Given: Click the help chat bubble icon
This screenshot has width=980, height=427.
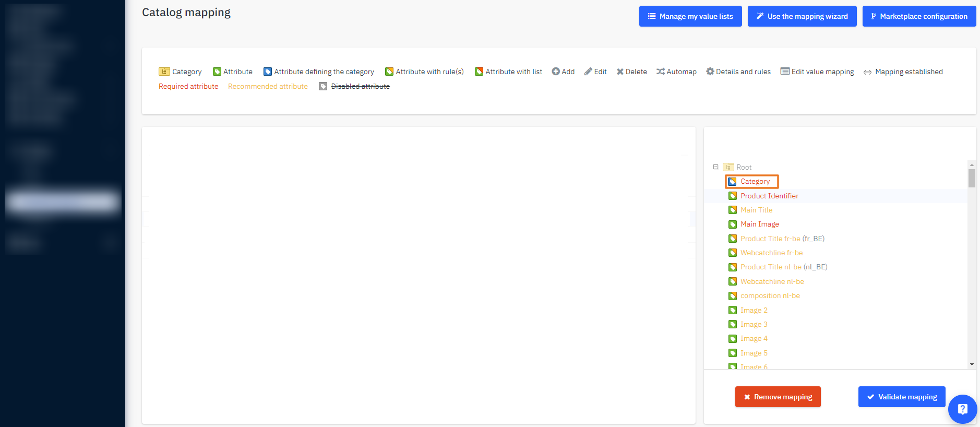Looking at the screenshot, I should [x=962, y=409].
